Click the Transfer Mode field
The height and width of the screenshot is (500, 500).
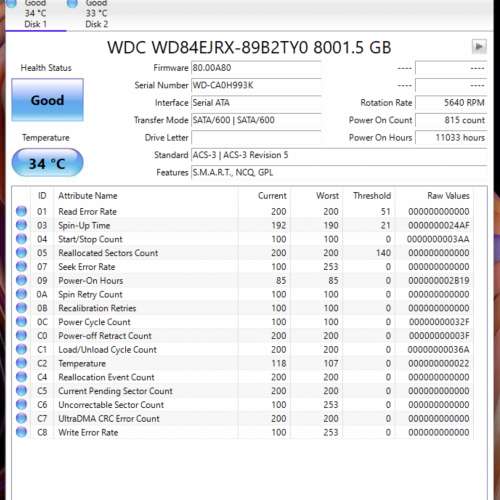click(256, 120)
